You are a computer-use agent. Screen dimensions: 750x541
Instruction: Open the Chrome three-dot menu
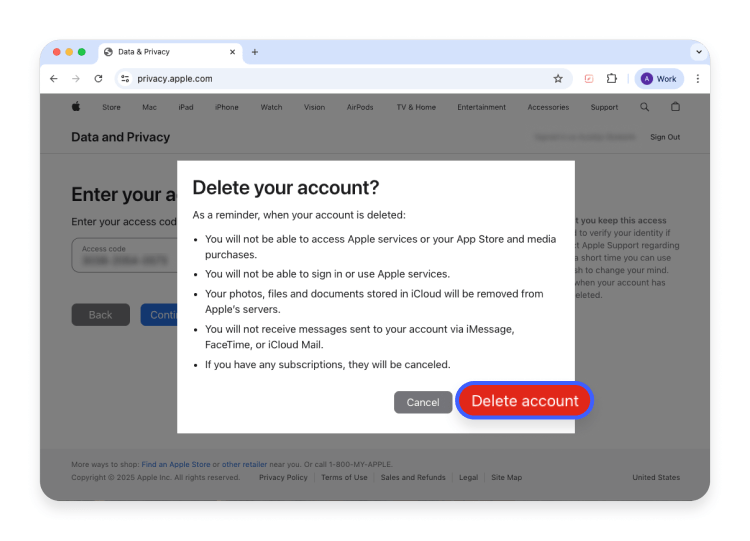tap(697, 78)
